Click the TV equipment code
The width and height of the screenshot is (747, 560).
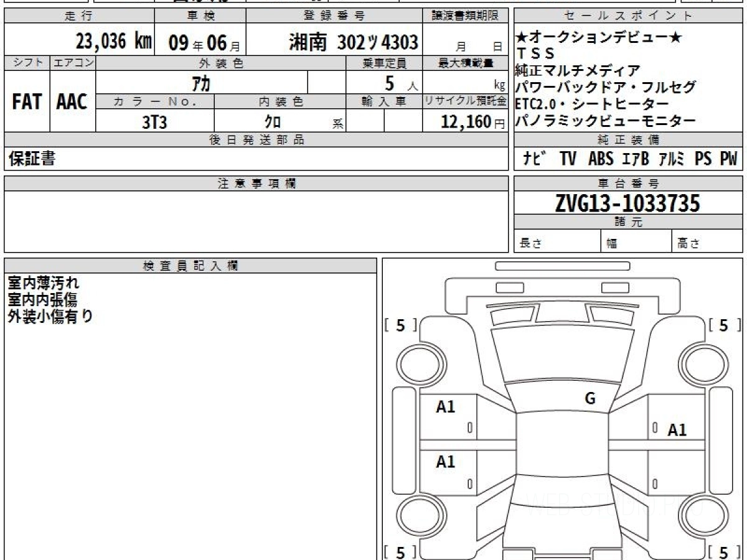pyautogui.click(x=568, y=159)
